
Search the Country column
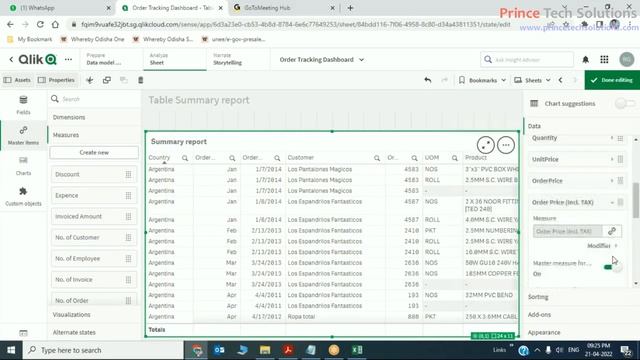pyautogui.click(x=184, y=158)
